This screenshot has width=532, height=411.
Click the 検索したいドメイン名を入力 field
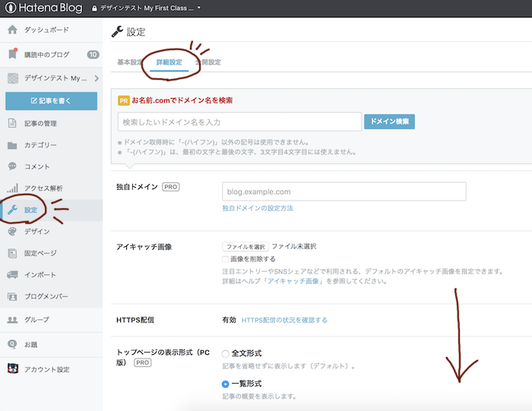[x=239, y=122]
